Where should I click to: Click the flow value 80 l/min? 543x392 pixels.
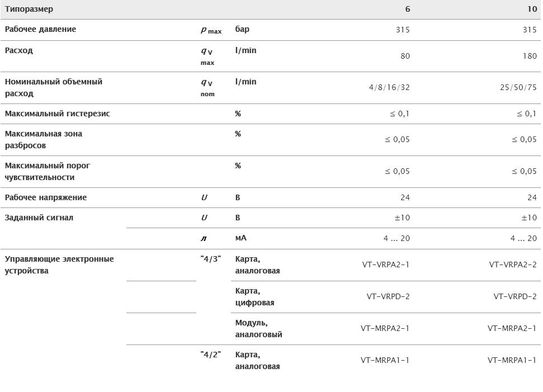405,56
